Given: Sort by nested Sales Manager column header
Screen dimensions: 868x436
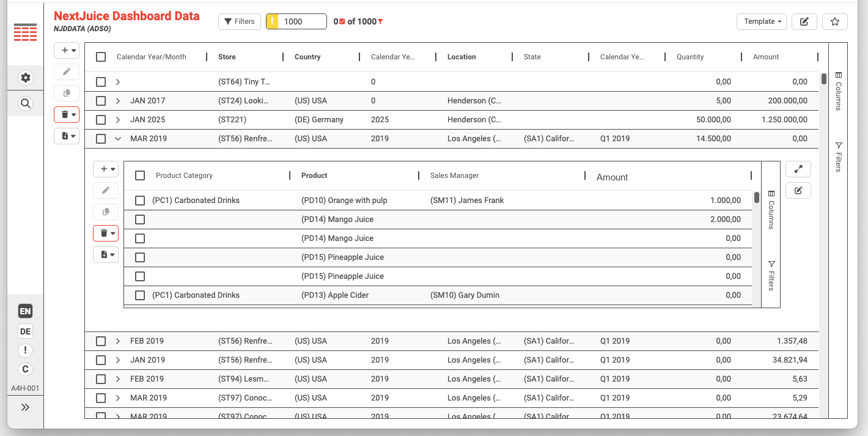Looking at the screenshot, I should pyautogui.click(x=454, y=176).
